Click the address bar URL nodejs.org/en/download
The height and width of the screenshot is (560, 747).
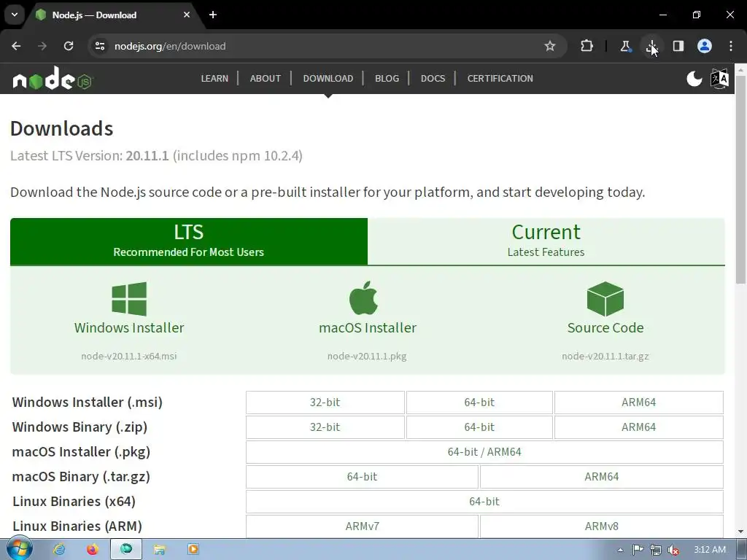click(170, 46)
